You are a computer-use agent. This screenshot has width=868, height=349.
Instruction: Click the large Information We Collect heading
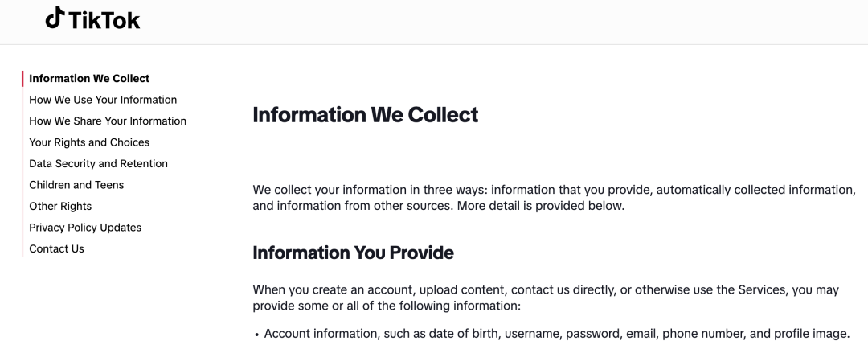click(x=365, y=115)
